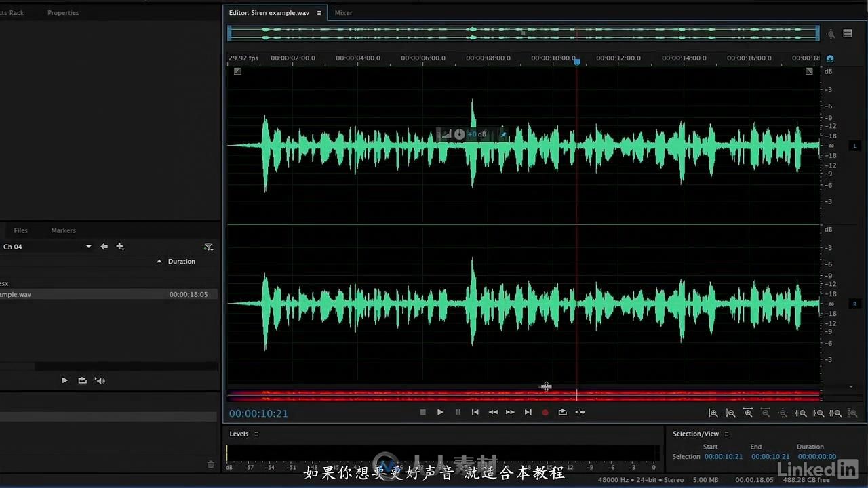Click Zoom In at Out Point icon
This screenshot has width=868, height=488.
click(x=818, y=413)
